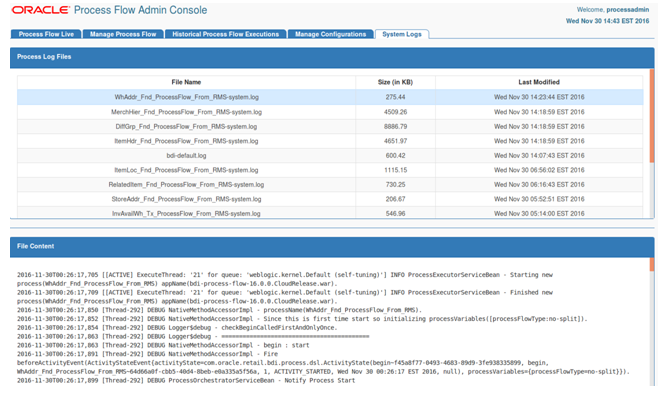Viewport: 660px width, 395px height.
Task: Click the processadmin user name
Action: point(628,10)
